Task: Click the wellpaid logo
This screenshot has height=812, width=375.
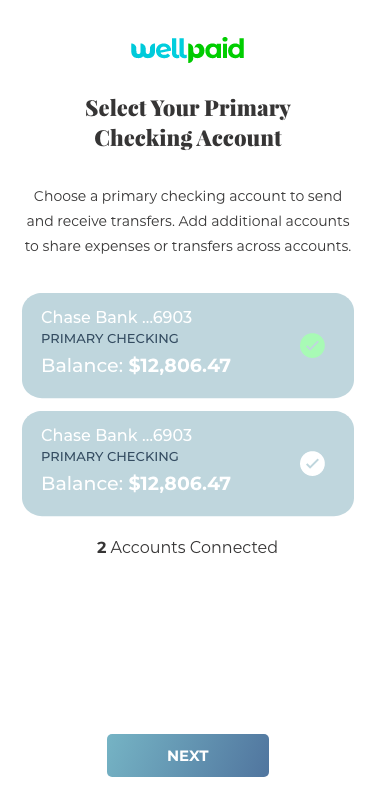Action: (x=188, y=50)
